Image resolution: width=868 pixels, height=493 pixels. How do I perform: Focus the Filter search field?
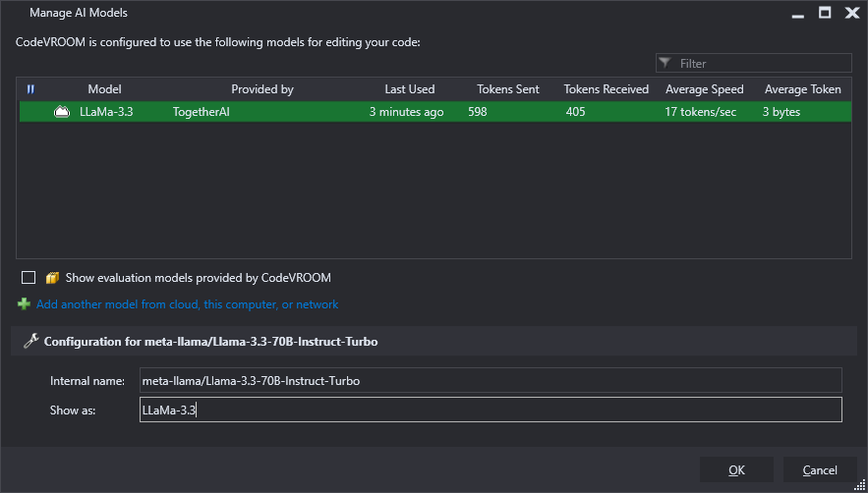point(753,63)
